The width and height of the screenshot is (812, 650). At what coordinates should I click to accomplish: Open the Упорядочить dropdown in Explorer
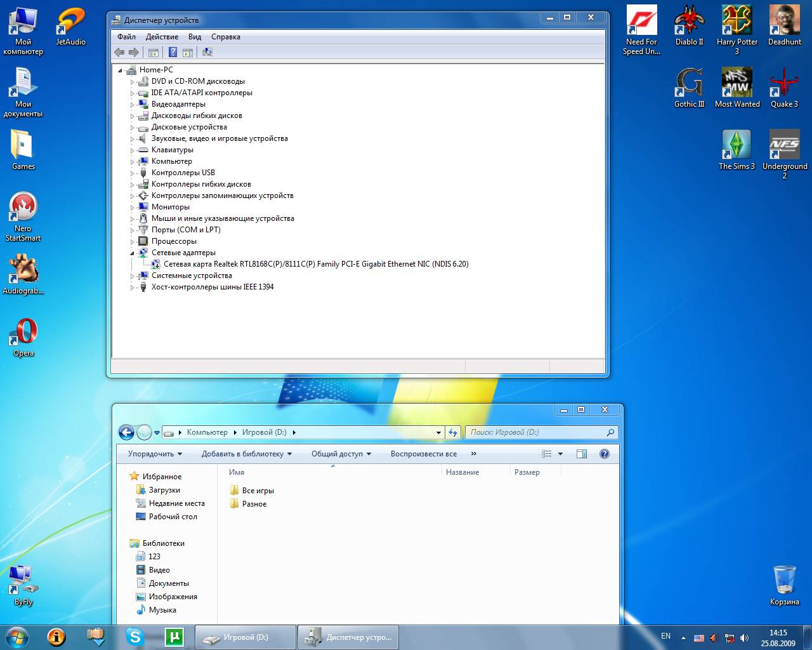click(x=155, y=454)
